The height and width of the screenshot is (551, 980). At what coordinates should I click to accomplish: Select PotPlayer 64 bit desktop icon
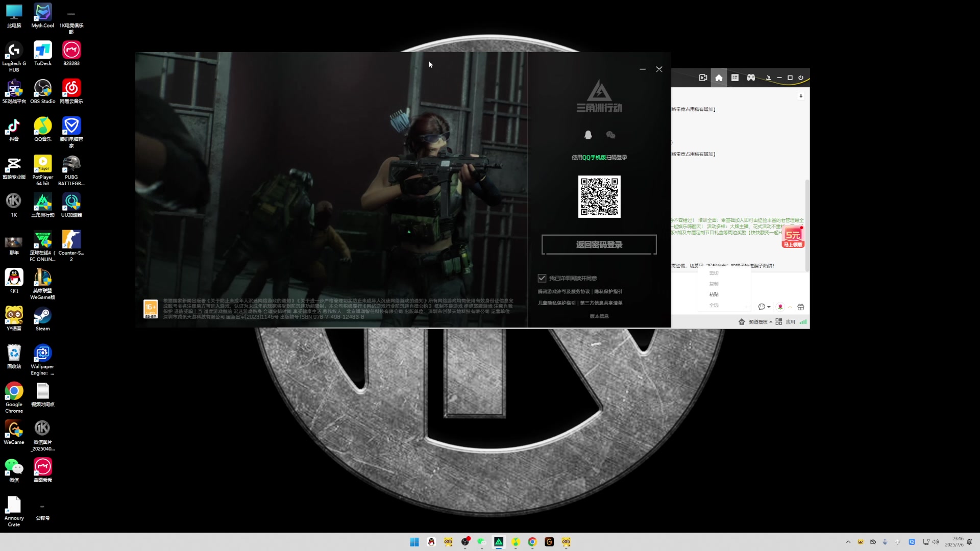click(x=42, y=170)
